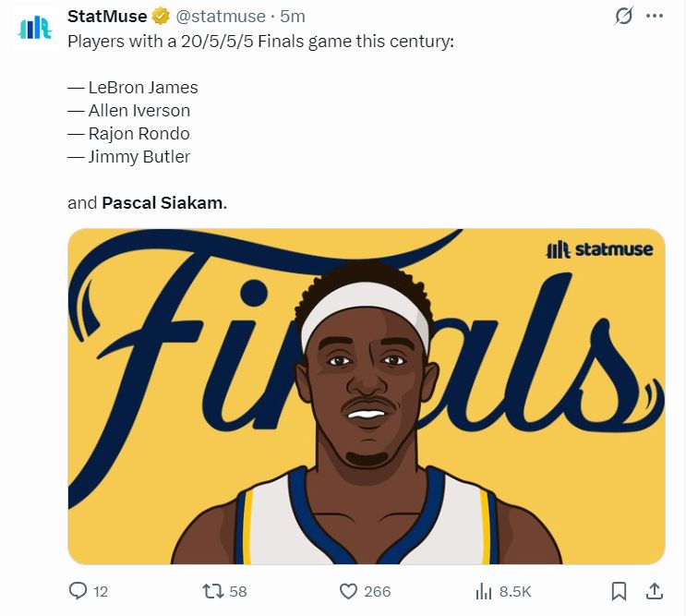Open the Finals illustration image

[x=366, y=396]
